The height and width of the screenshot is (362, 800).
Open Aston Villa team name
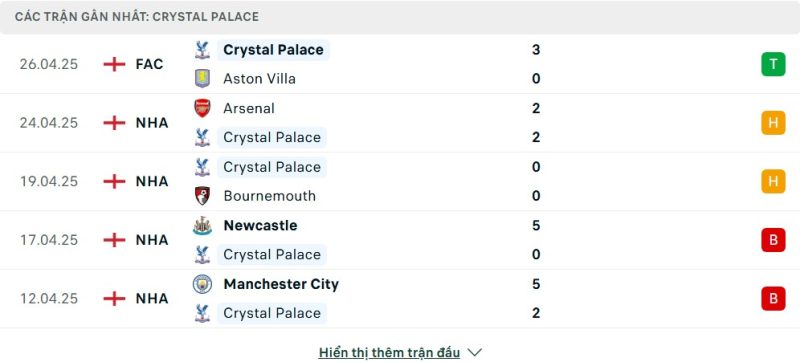tap(259, 79)
